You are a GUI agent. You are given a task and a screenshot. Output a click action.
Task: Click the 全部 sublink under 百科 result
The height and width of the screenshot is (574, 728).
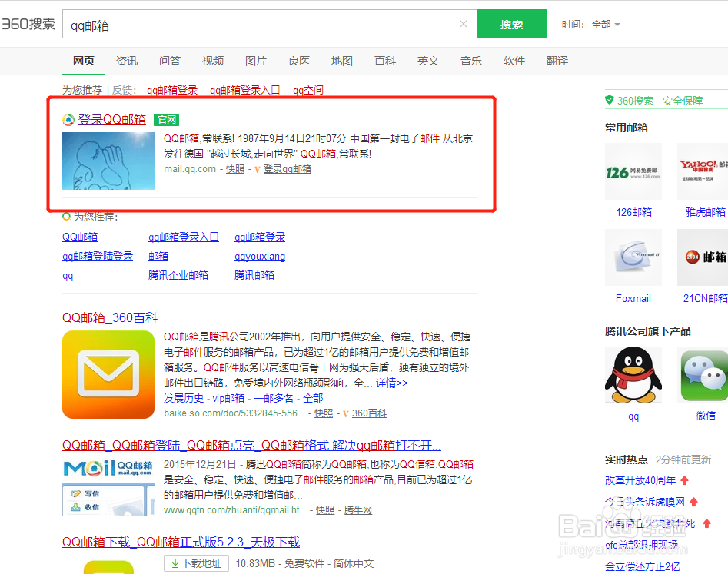click(x=313, y=398)
